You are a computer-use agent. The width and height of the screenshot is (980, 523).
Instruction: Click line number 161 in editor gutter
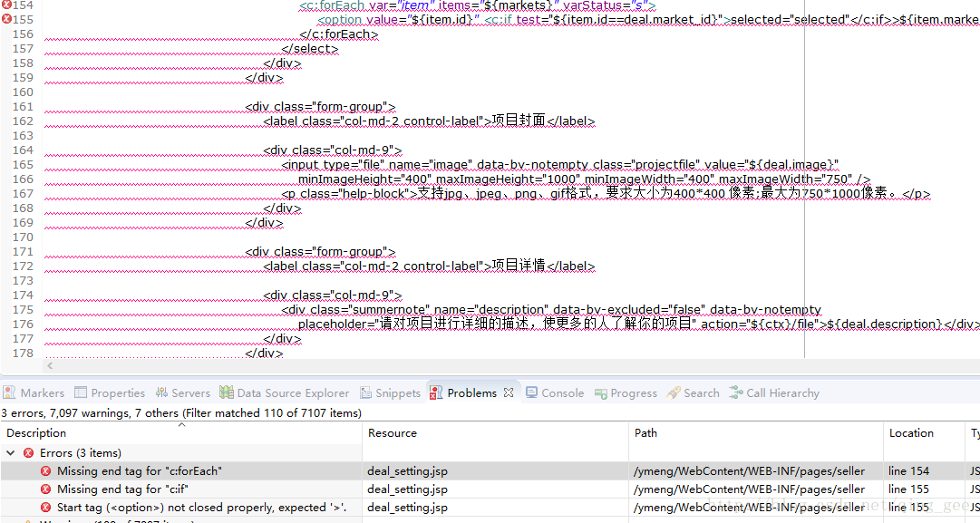click(x=23, y=107)
